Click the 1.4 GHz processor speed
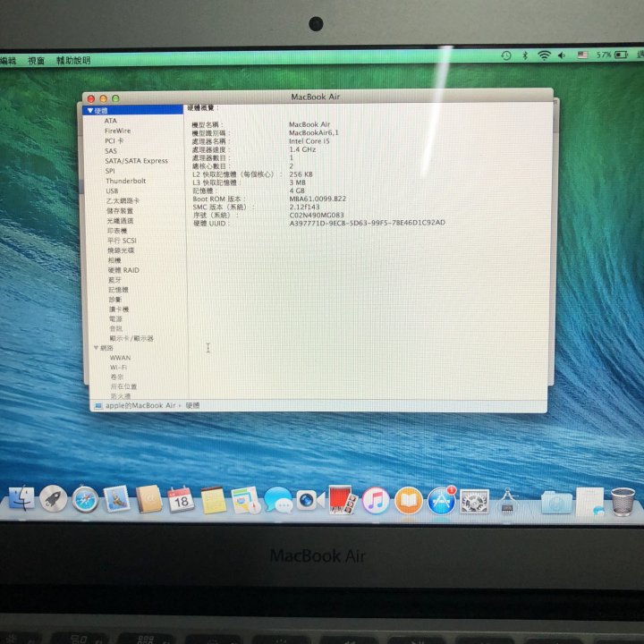644x644 pixels. click(302, 149)
